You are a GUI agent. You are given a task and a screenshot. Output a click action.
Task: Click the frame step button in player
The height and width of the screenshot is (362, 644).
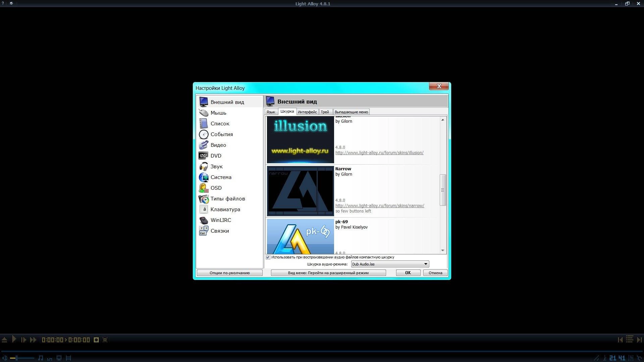pyautogui.click(x=23, y=340)
